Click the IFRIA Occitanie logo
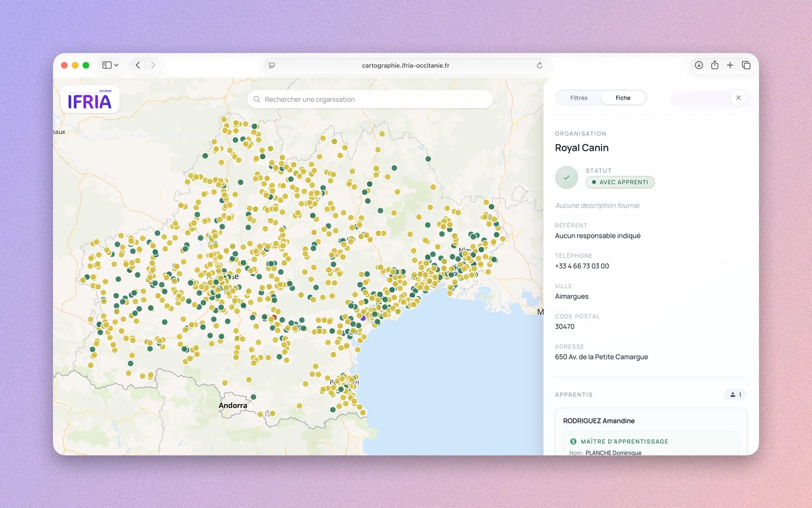 [90, 99]
